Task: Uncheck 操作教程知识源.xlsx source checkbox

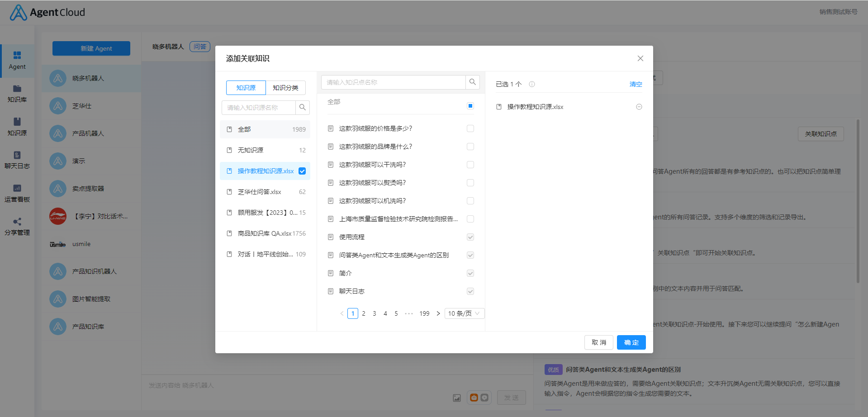Action: [302, 171]
